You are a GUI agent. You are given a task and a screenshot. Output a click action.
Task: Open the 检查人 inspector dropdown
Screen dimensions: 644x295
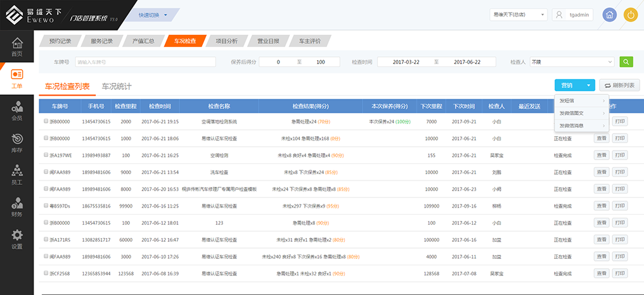(x=572, y=62)
